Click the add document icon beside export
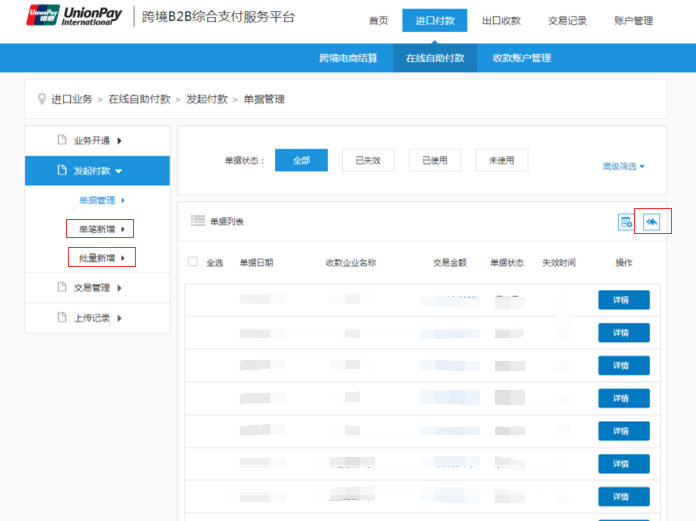696x521 pixels. tap(625, 222)
